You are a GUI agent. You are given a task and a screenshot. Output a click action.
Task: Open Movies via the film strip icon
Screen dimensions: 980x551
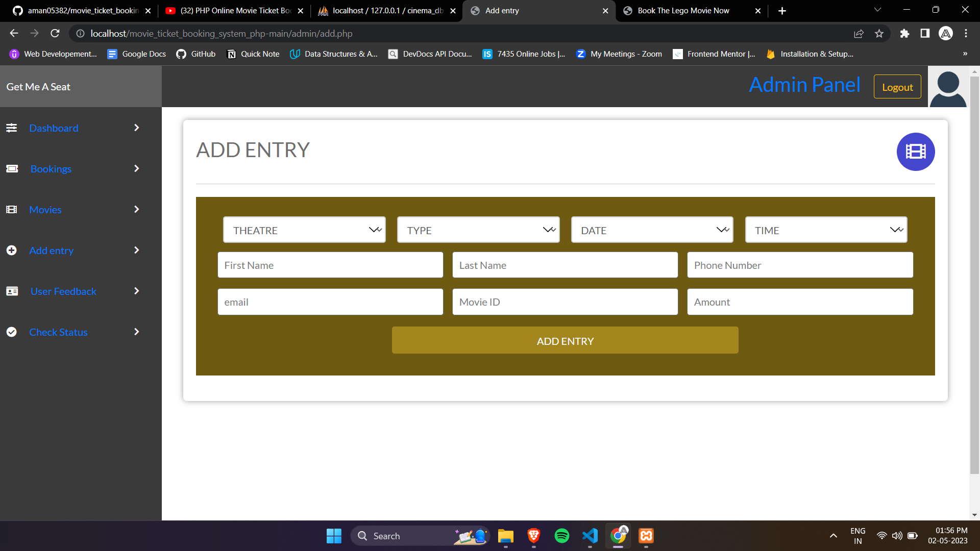[x=11, y=209]
